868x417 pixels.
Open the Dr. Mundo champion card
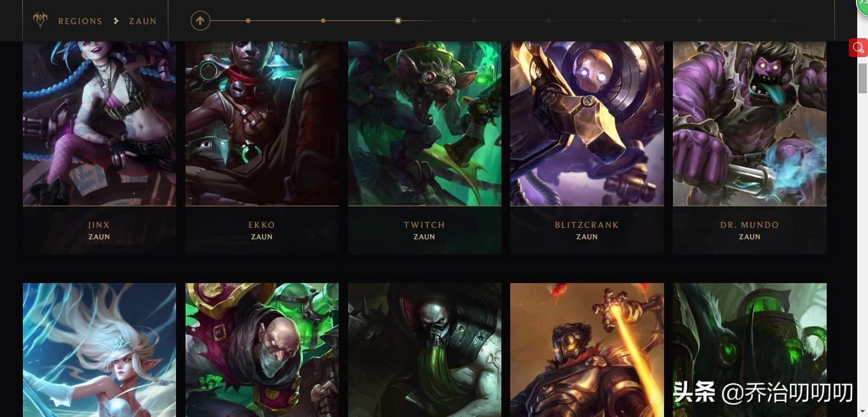pos(750,147)
